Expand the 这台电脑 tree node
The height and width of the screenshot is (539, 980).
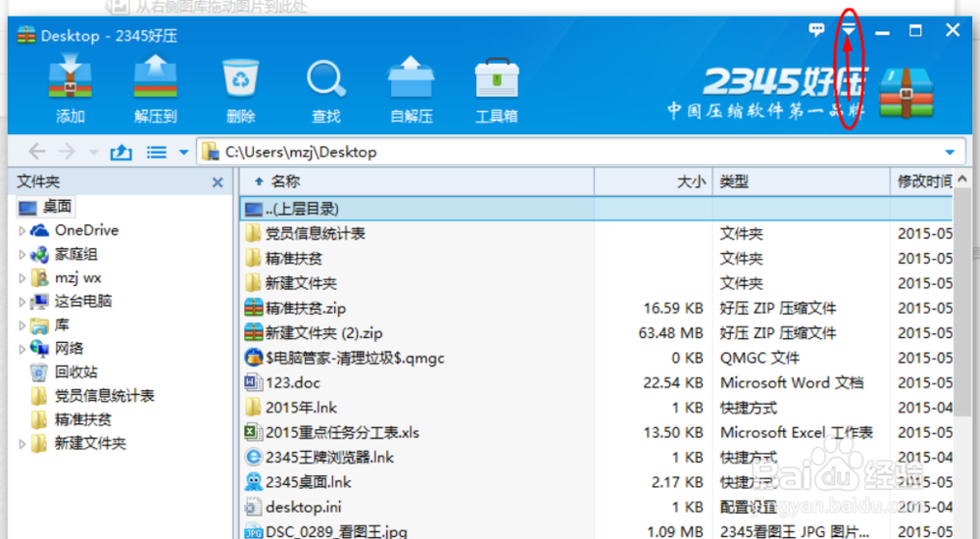[22, 302]
